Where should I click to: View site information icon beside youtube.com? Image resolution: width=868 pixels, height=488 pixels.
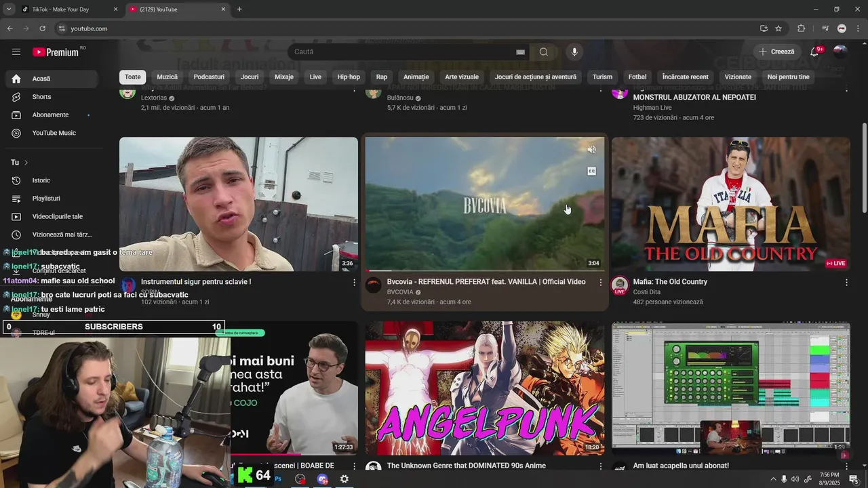62,28
